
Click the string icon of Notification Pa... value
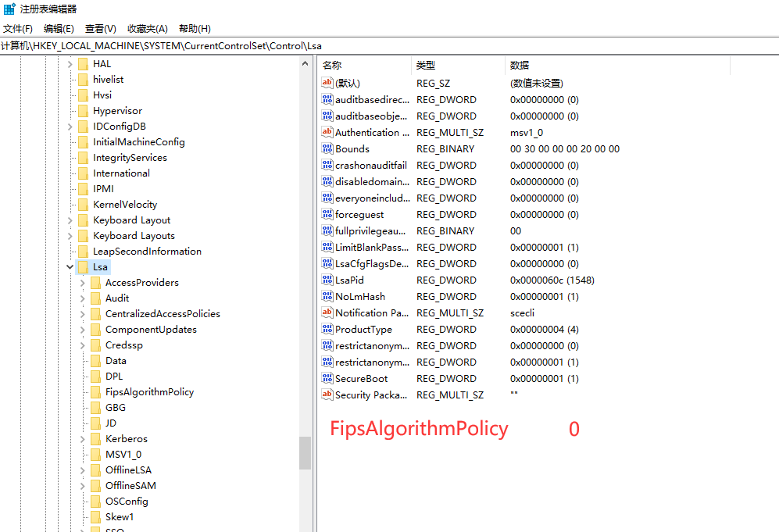point(327,312)
